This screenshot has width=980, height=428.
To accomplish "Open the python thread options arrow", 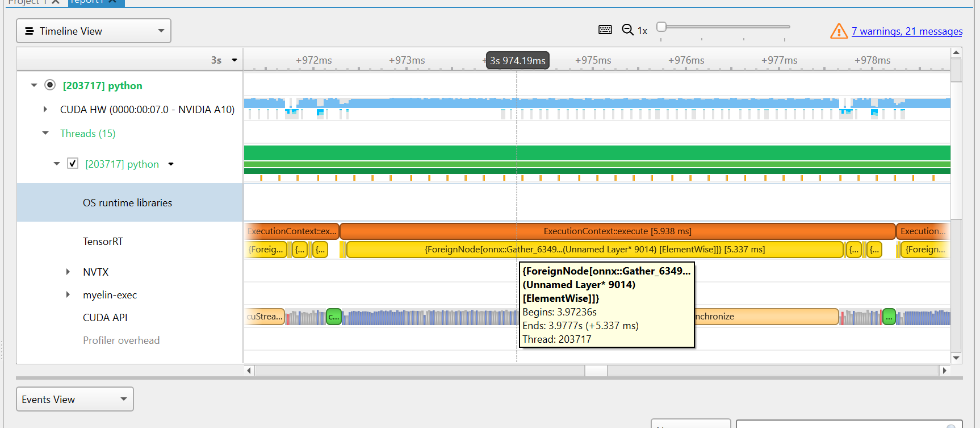I will pos(171,164).
